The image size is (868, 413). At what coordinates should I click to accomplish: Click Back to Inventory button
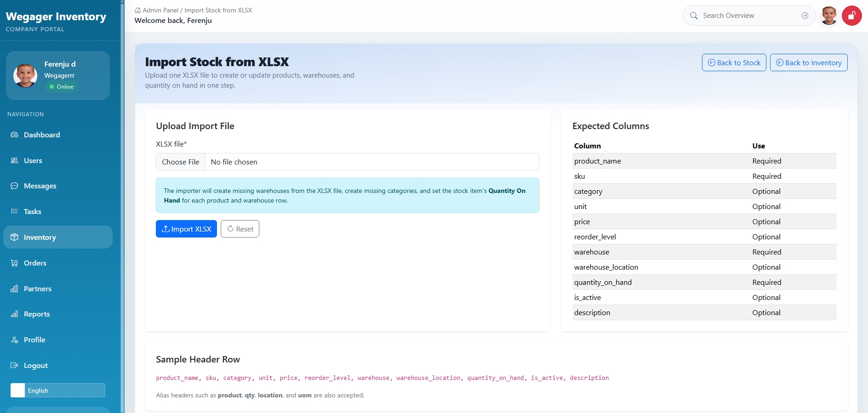pyautogui.click(x=809, y=62)
